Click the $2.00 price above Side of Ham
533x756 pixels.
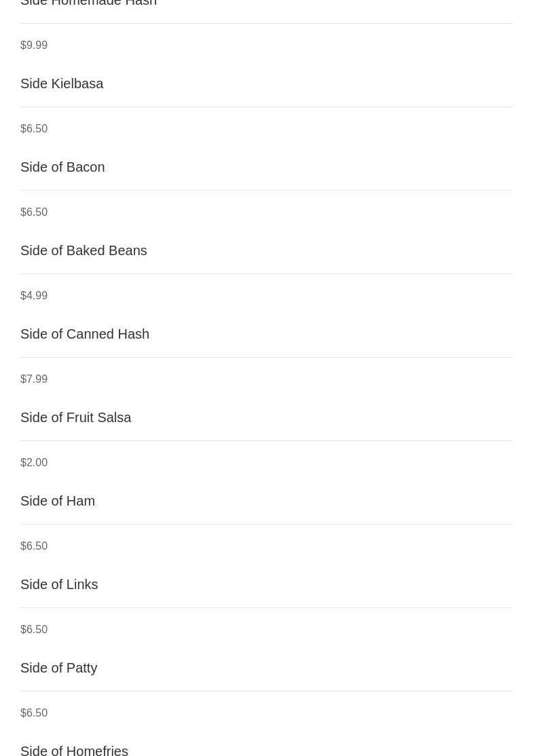(x=34, y=462)
